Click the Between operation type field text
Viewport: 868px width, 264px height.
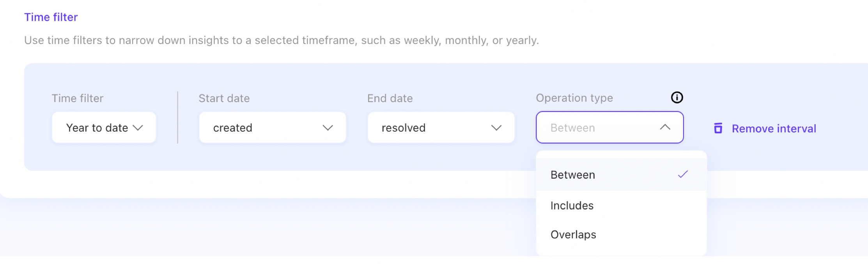click(x=573, y=128)
